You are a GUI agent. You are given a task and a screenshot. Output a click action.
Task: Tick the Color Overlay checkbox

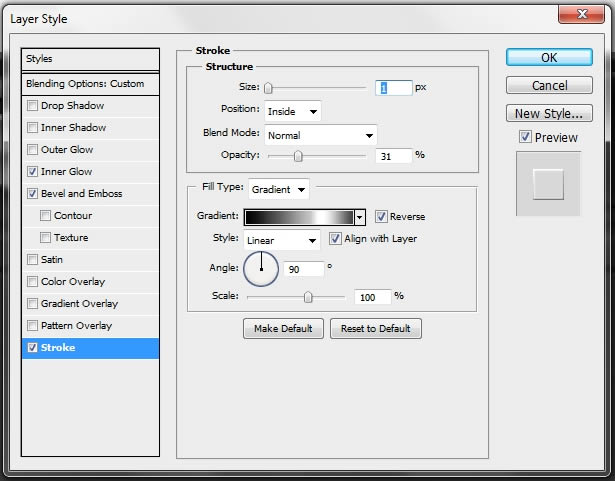[x=32, y=281]
